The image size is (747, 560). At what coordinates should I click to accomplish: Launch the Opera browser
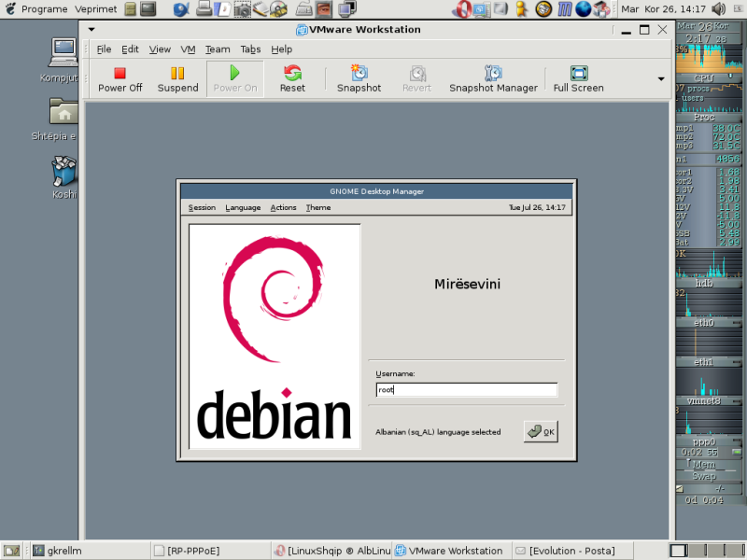(462, 9)
